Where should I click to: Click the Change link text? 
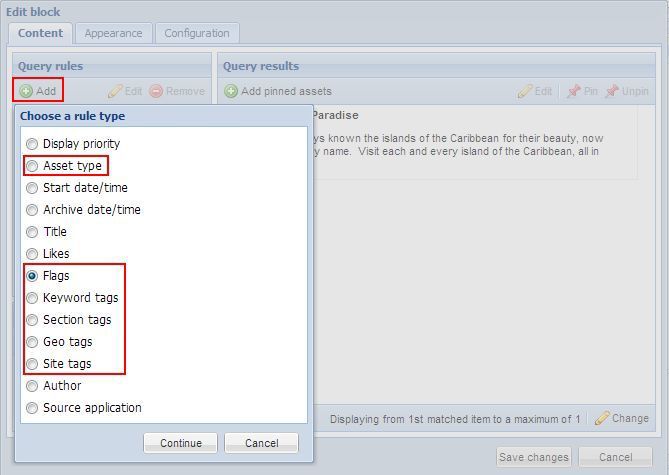[630, 418]
